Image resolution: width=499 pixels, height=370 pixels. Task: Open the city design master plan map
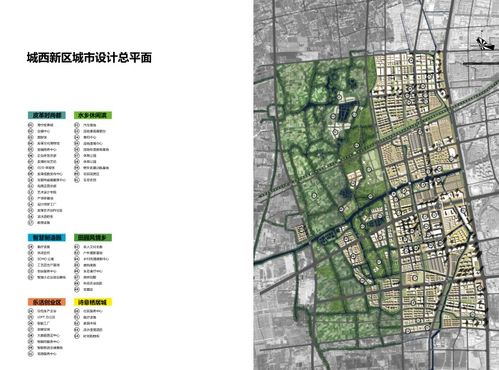pyautogui.click(x=376, y=185)
